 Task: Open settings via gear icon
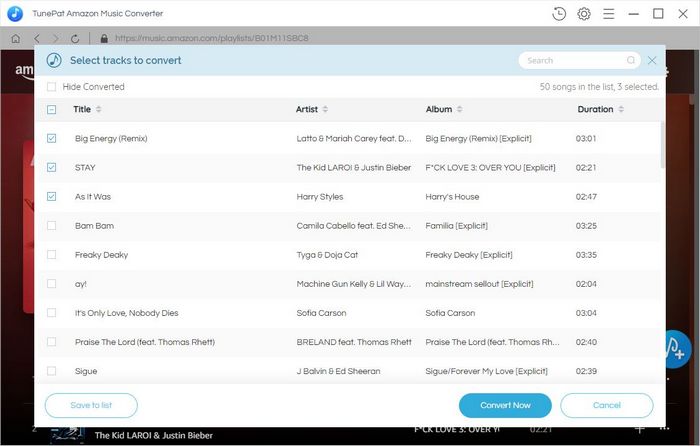[x=583, y=14]
